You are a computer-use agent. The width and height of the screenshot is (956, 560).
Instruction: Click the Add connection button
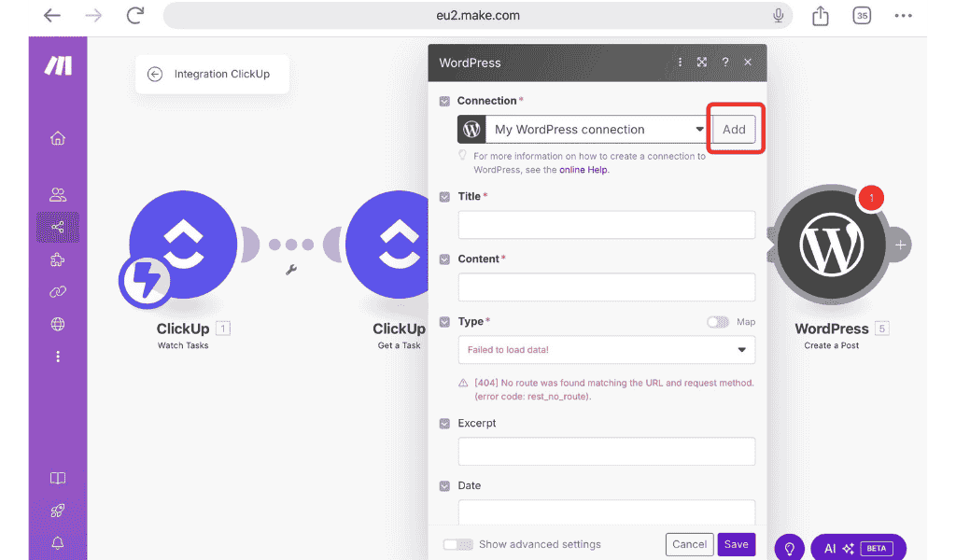[734, 129]
